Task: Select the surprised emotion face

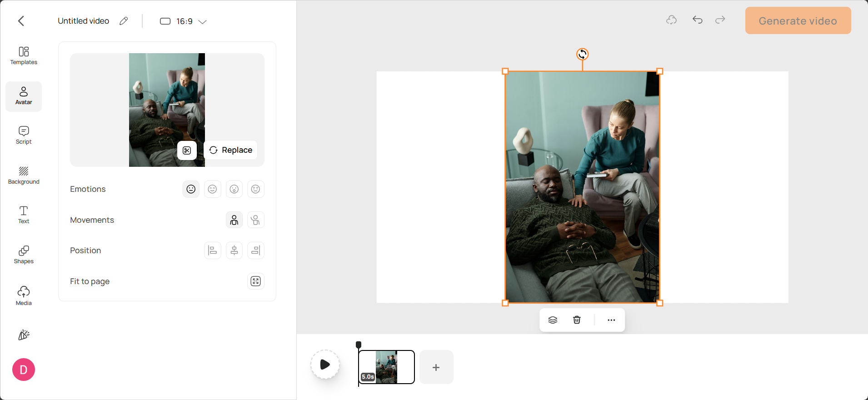Action: click(234, 189)
